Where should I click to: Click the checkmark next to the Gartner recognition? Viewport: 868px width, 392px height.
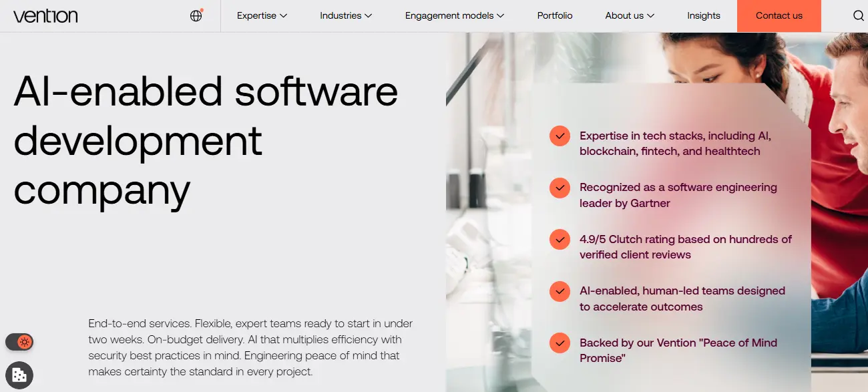[560, 188]
